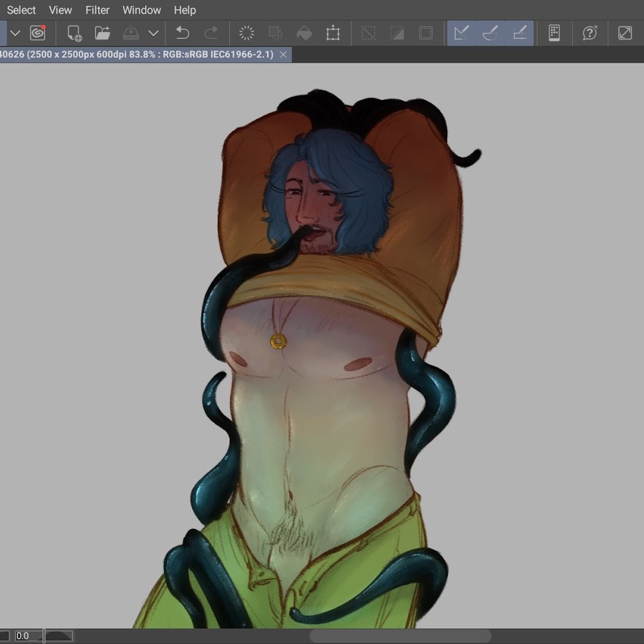644x644 pixels.
Task: Click the Deselect icon
Action: click(x=368, y=33)
